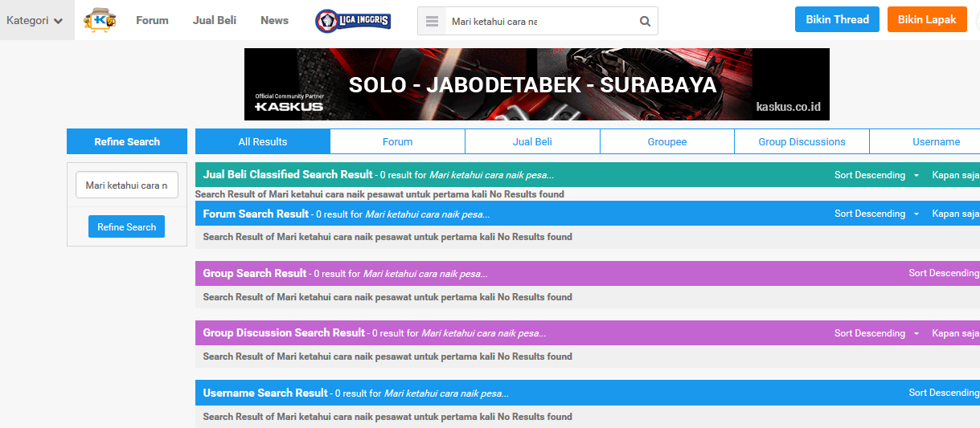Viewport: 980px width, 428px height.
Task: Go to Forum in the top navigation
Action: click(x=152, y=20)
